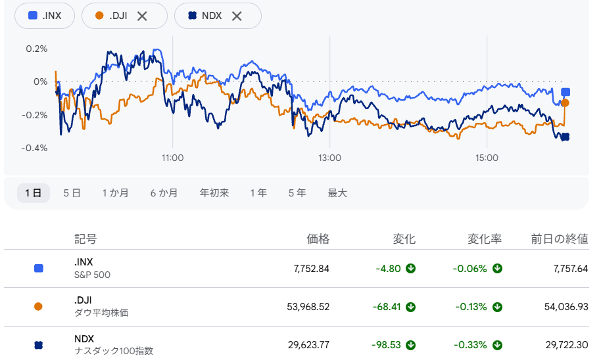Open the .DJI row in the table
601x364 pixels.
[297, 307]
